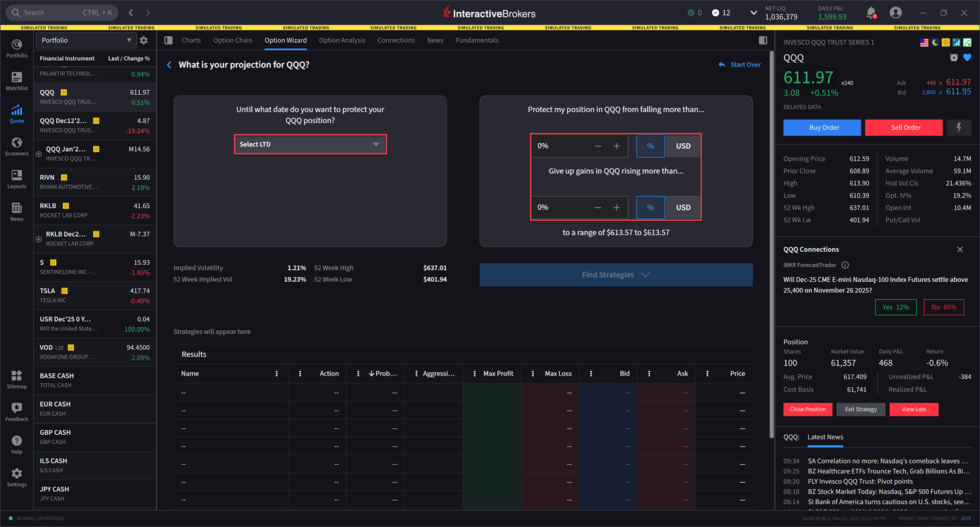
Task: Switch to the Option Chain tab
Action: [233, 40]
